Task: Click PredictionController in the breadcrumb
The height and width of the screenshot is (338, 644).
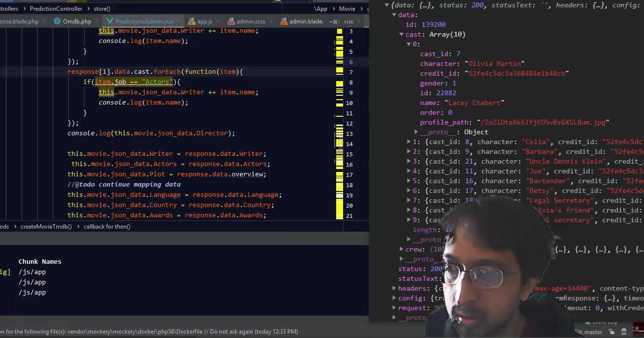Action: point(56,9)
